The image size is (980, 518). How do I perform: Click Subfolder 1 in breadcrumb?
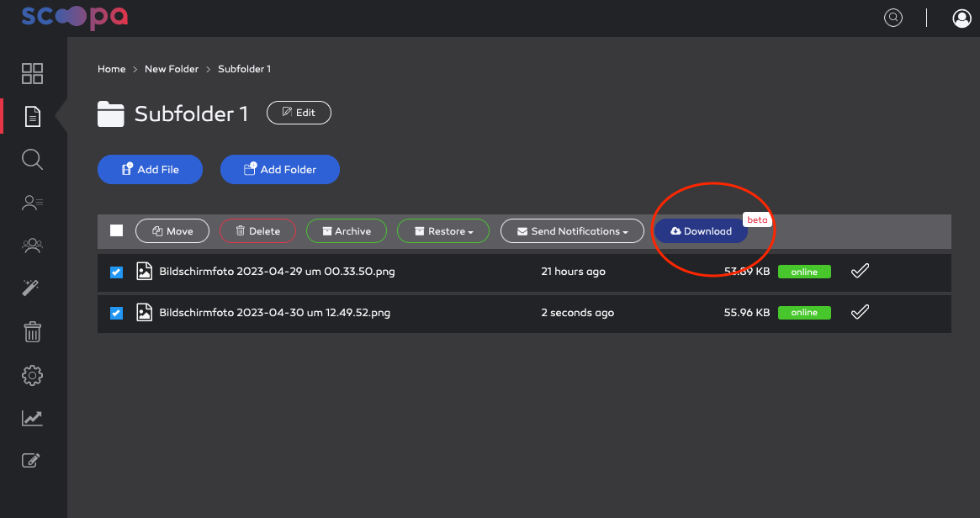click(245, 69)
